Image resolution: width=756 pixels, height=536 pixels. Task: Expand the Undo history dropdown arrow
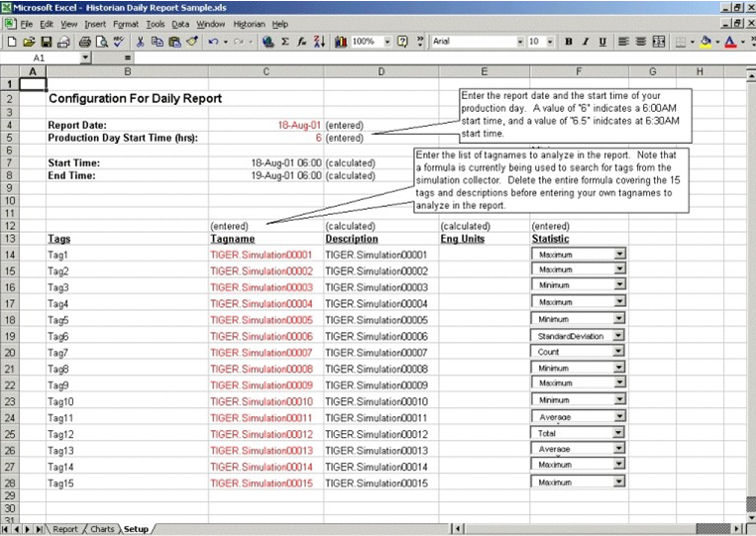[225, 42]
